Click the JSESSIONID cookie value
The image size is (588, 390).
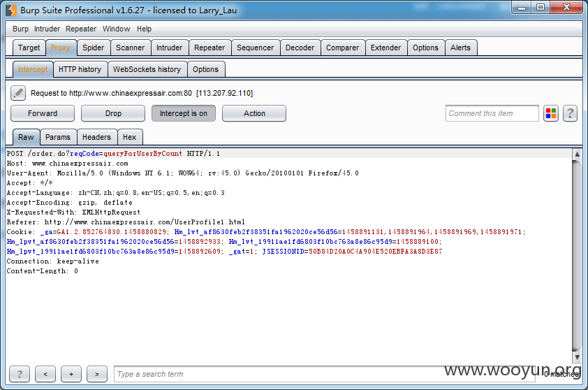point(376,251)
